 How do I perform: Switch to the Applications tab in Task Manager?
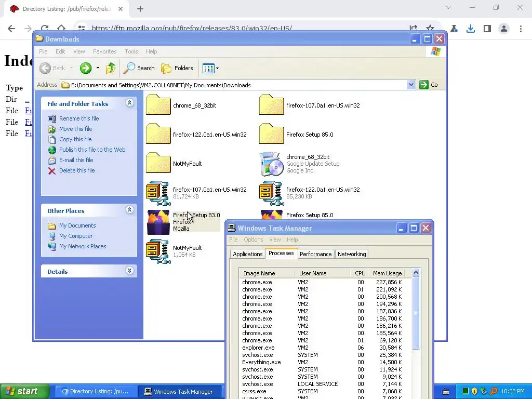point(248,254)
